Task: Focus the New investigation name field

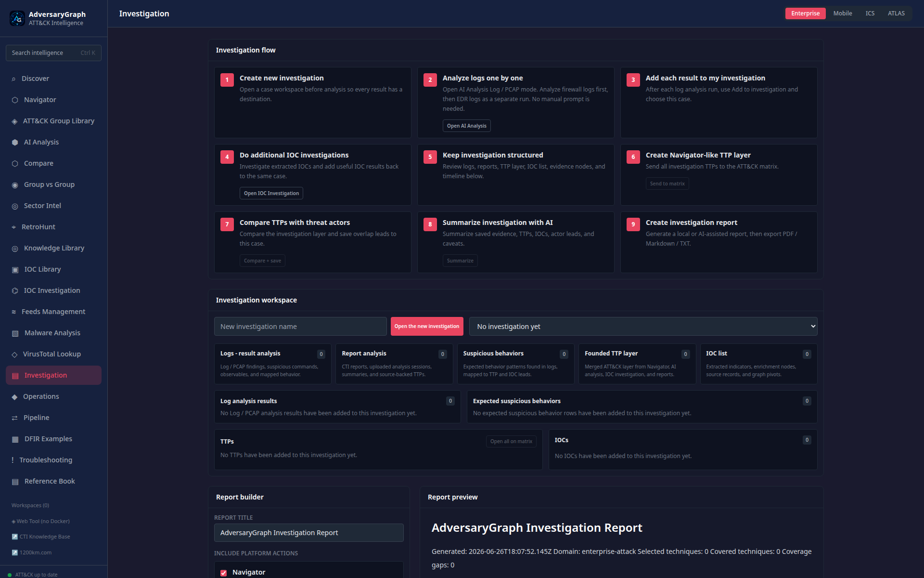Action: click(300, 327)
